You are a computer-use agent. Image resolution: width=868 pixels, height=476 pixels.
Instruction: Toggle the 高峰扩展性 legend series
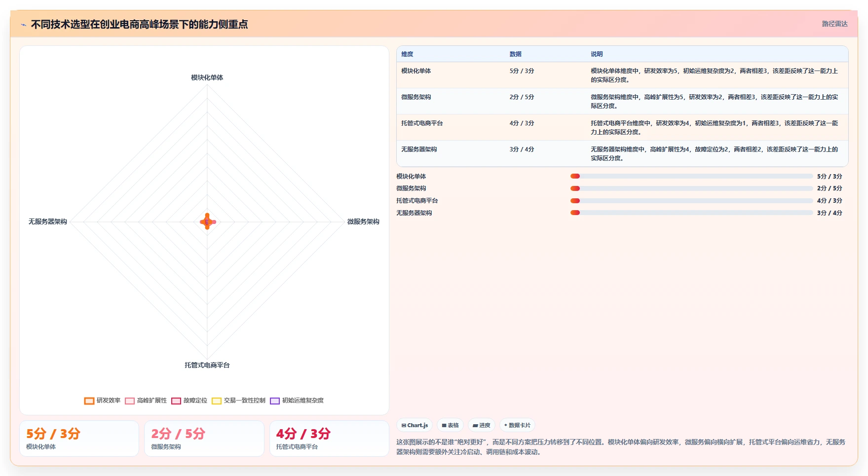[x=146, y=401]
